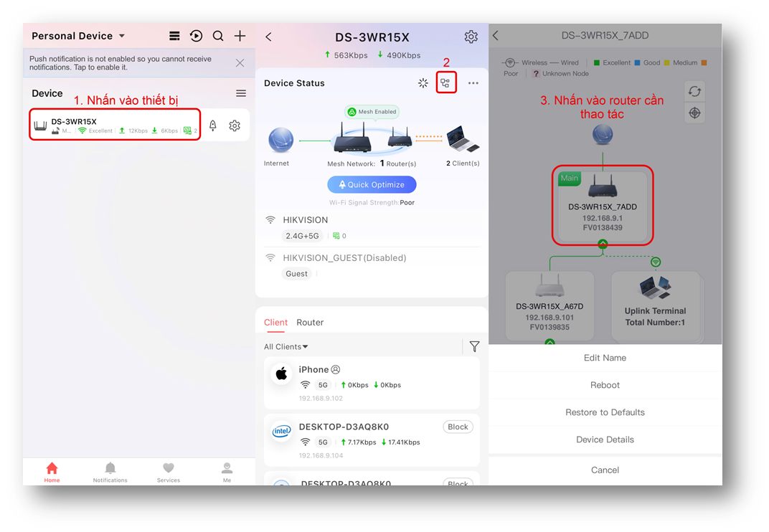Open three-dot more menu in Device Status

coord(473,83)
